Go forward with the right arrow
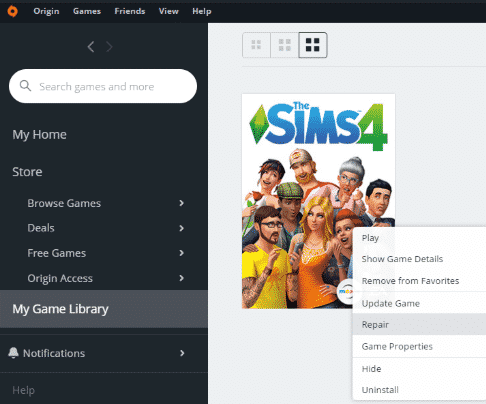The width and height of the screenshot is (486, 404). pos(109,47)
